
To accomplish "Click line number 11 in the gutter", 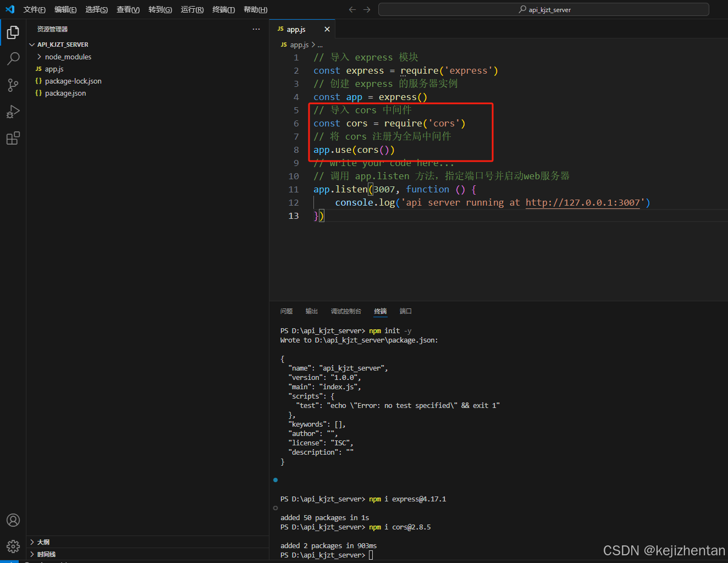I will pyautogui.click(x=294, y=189).
